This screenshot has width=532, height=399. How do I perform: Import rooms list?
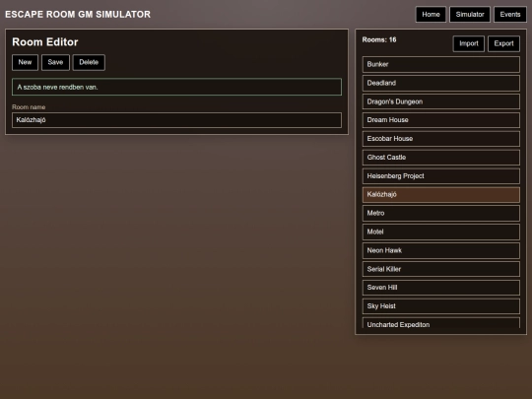click(x=469, y=43)
